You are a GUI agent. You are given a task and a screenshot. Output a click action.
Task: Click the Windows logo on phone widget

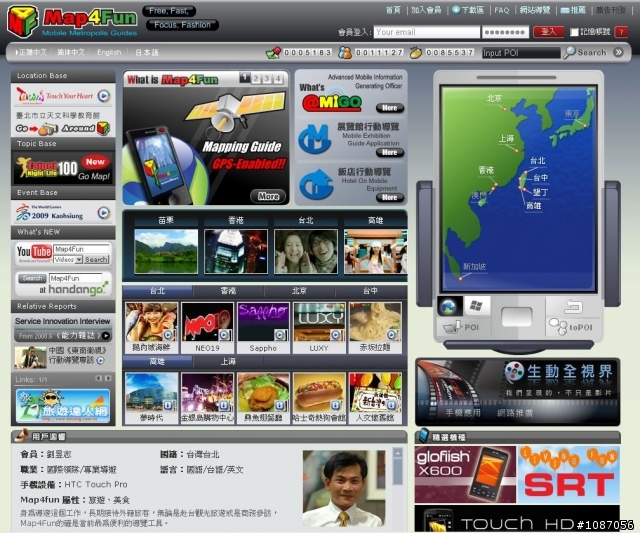(x=476, y=306)
